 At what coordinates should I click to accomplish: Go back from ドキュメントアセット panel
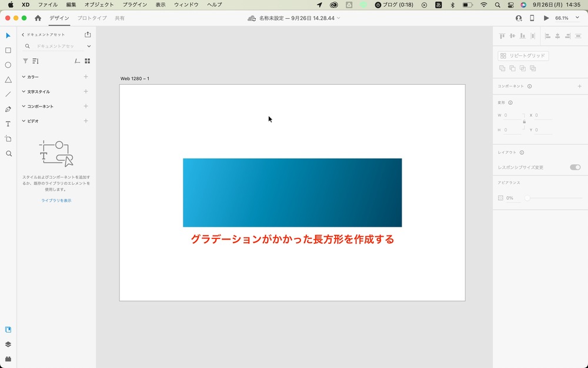coord(23,35)
